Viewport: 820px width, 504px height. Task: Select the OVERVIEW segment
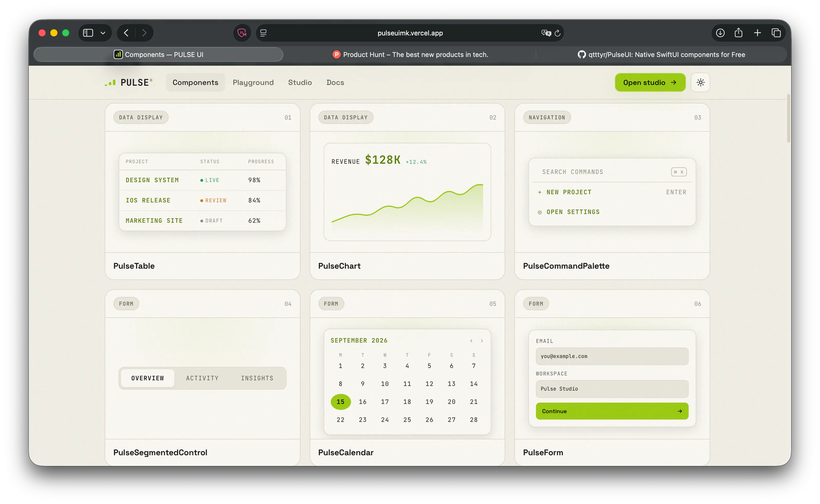[x=148, y=378]
